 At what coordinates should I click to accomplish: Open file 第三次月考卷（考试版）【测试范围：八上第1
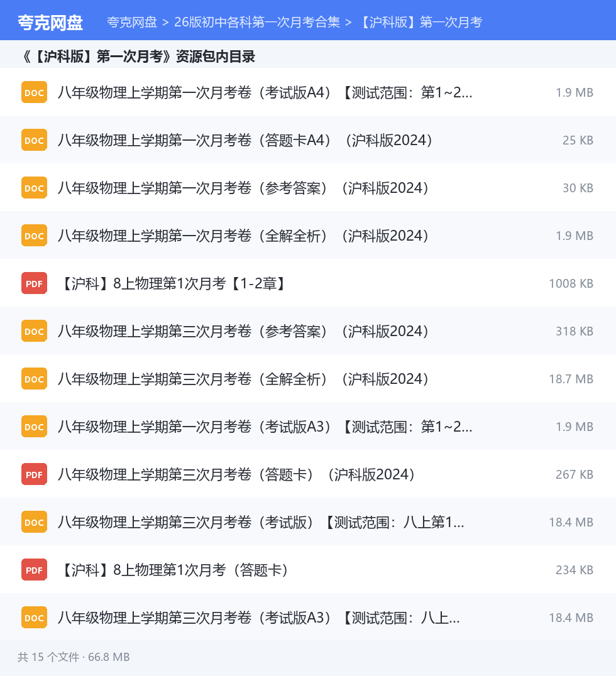[x=261, y=522]
